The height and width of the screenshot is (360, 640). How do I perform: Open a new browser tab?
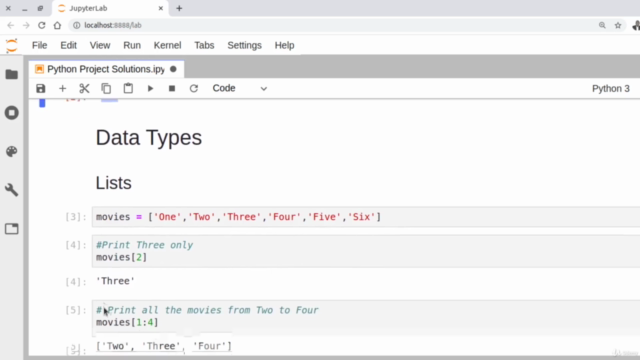pos(179,8)
